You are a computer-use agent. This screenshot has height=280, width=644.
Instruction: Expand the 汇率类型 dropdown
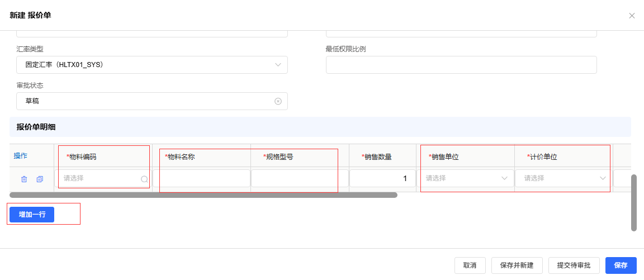click(278, 65)
